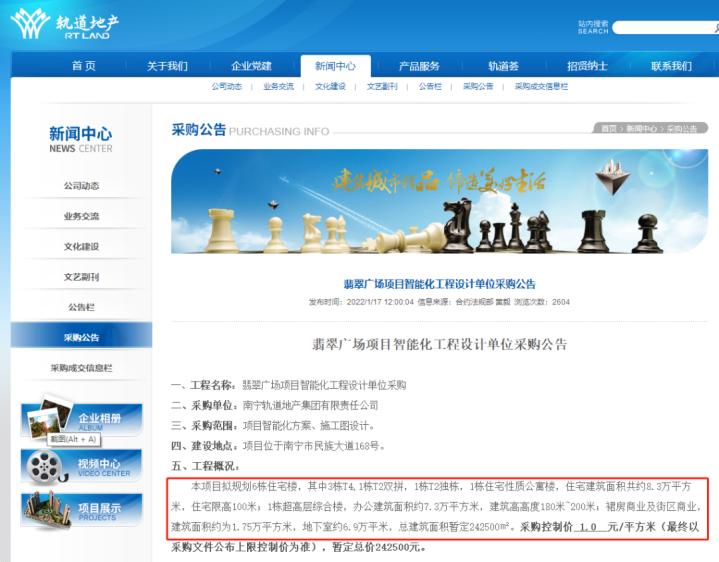
Task: Go to 采购公告 in the sub-navigation bar
Action: pyautogui.click(x=478, y=86)
